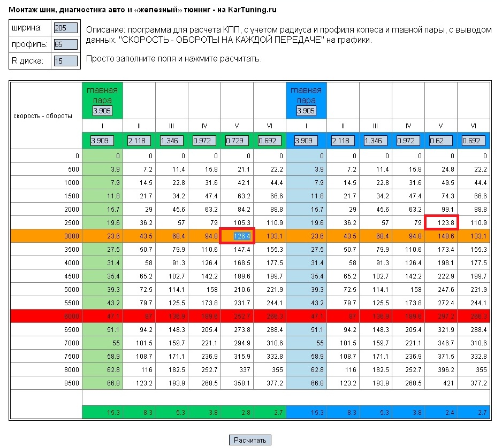Click blue gear III ratio 1.346 input

[x=376, y=141]
